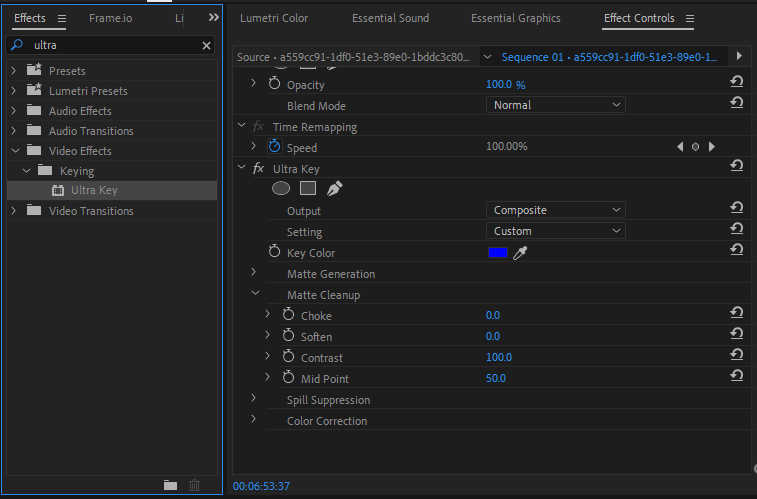Switch to the Lumetri Color tab
Image resolution: width=757 pixels, height=499 pixels.
pos(274,18)
